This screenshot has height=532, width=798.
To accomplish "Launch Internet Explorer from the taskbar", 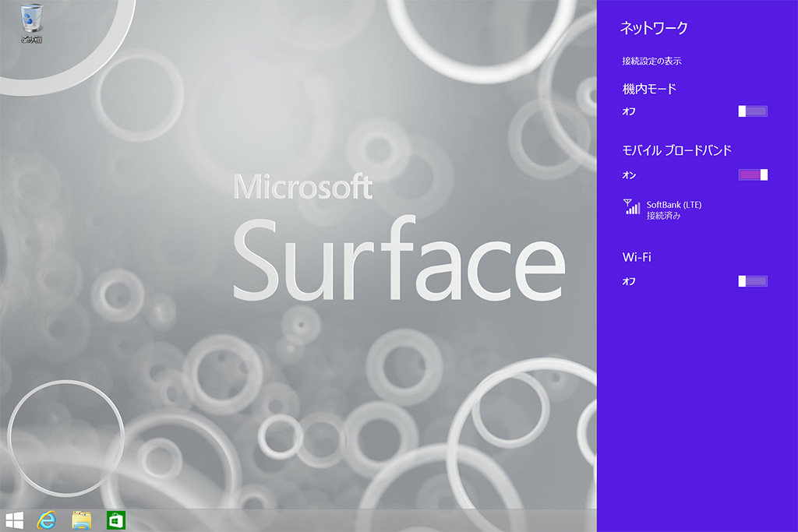I will pyautogui.click(x=46, y=520).
